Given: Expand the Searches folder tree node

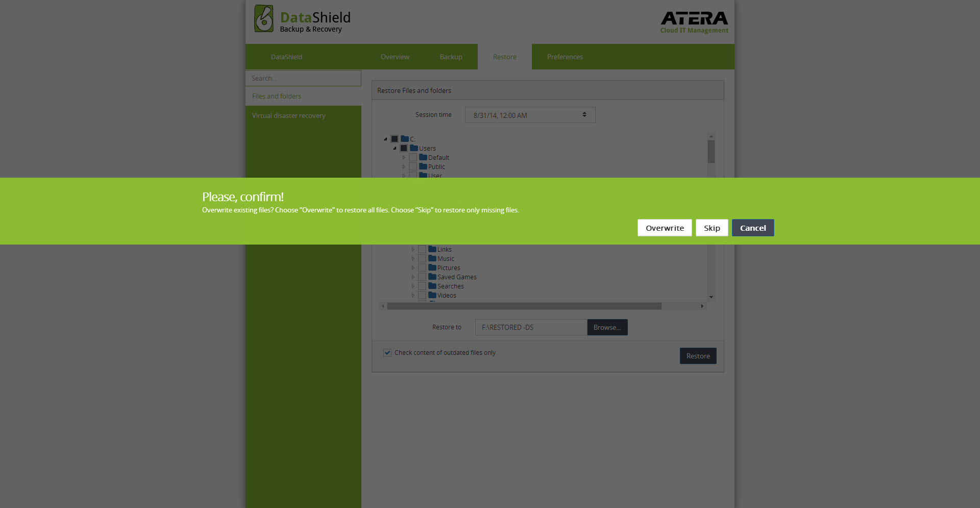Looking at the screenshot, I should pyautogui.click(x=413, y=286).
